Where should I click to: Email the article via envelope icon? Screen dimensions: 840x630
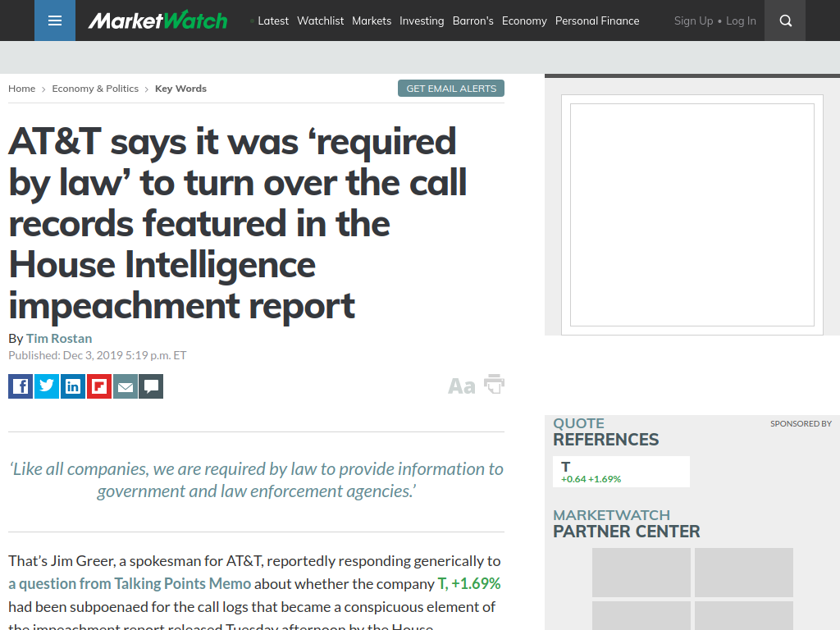[126, 386]
